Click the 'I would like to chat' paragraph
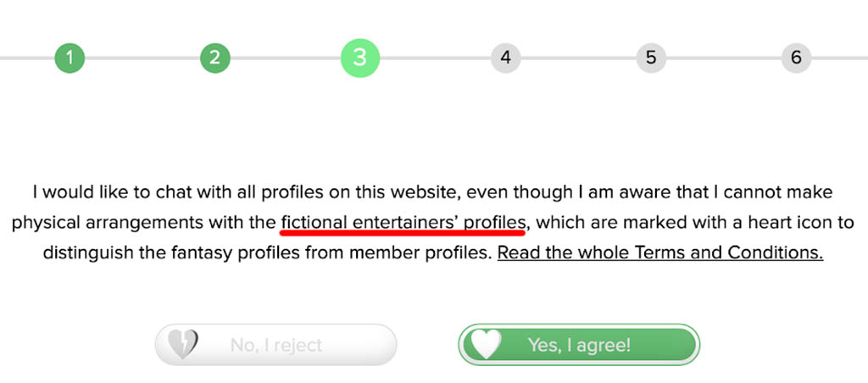 click(433, 223)
